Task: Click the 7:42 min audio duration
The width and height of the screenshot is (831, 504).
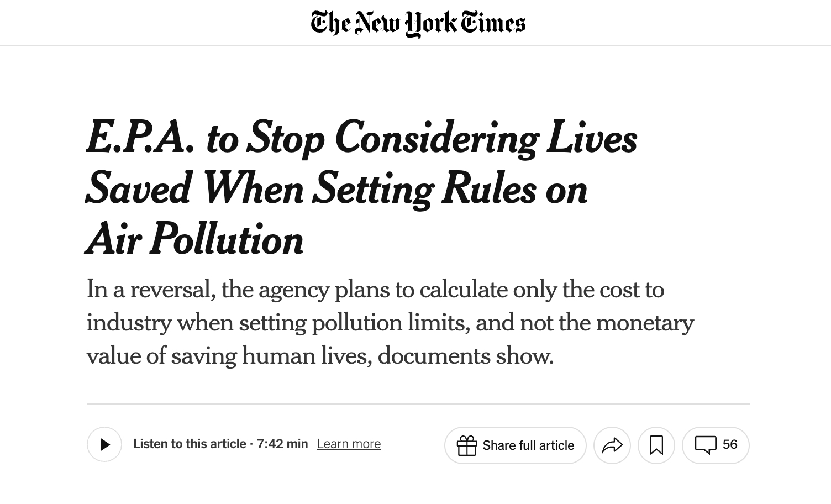Action: (x=282, y=444)
